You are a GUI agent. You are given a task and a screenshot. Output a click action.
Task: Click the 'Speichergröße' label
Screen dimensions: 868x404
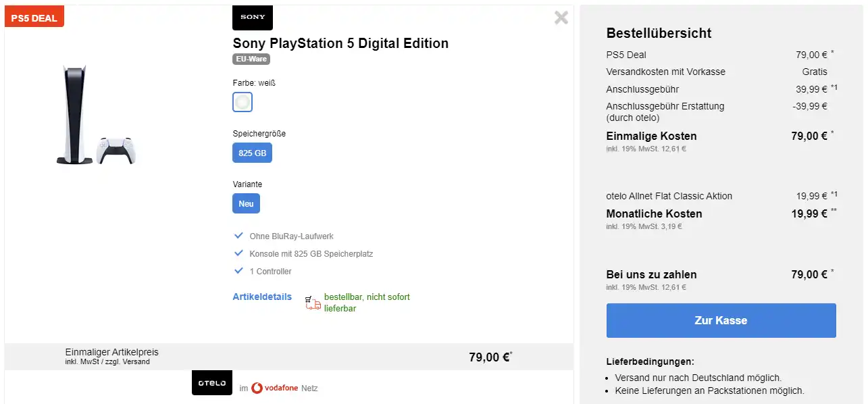(x=259, y=134)
